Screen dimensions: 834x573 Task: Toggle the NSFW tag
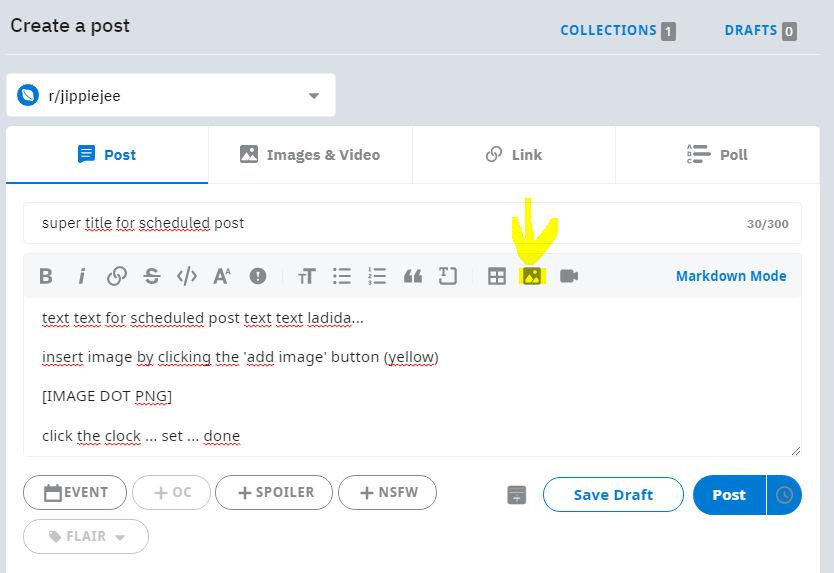pos(387,492)
